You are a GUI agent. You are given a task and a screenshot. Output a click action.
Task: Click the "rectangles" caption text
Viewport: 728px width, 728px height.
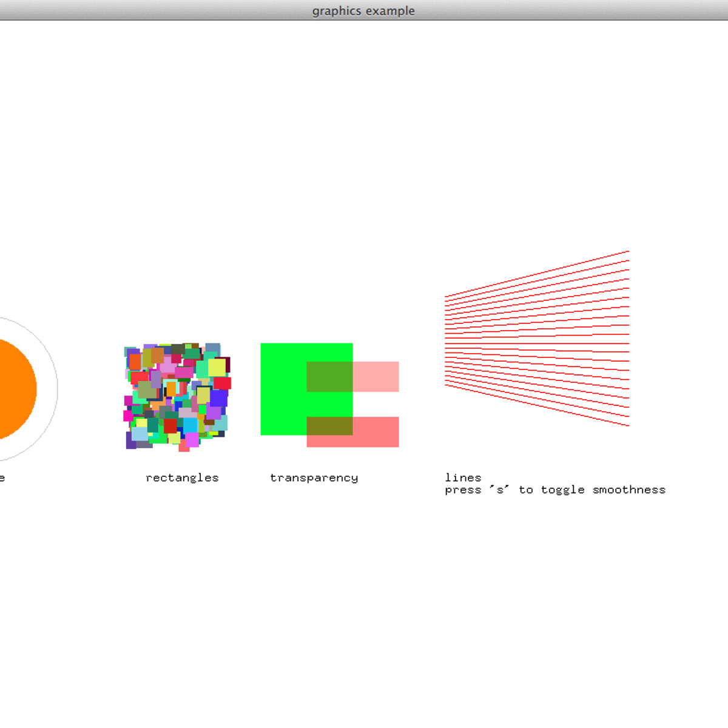click(182, 478)
